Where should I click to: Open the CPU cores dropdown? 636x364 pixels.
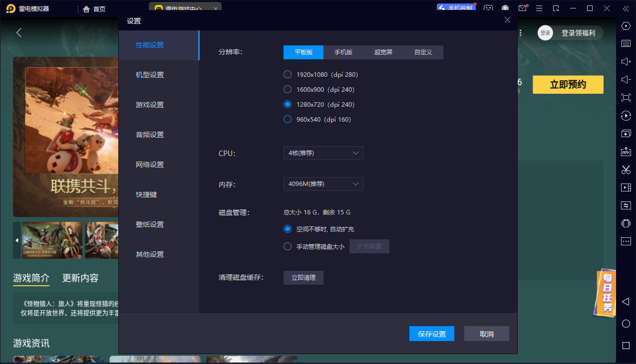coord(323,153)
